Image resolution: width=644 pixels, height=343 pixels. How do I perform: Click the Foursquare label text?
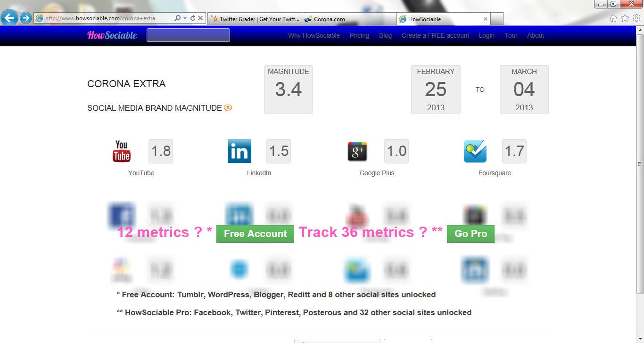point(495,173)
